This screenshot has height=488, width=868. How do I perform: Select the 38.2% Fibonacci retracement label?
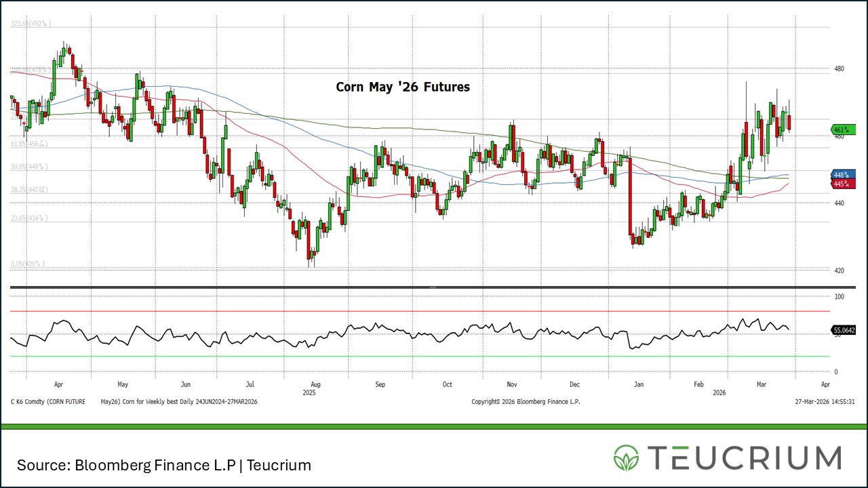coord(28,190)
